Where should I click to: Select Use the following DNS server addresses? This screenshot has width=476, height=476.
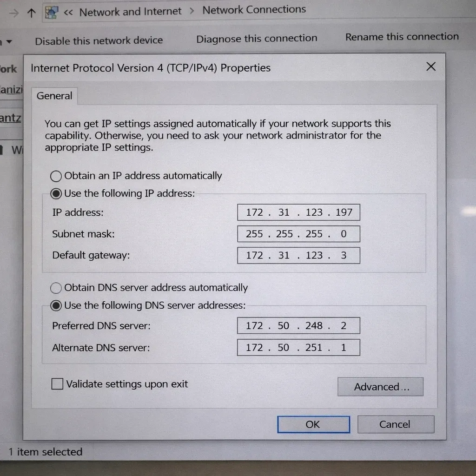pos(56,305)
